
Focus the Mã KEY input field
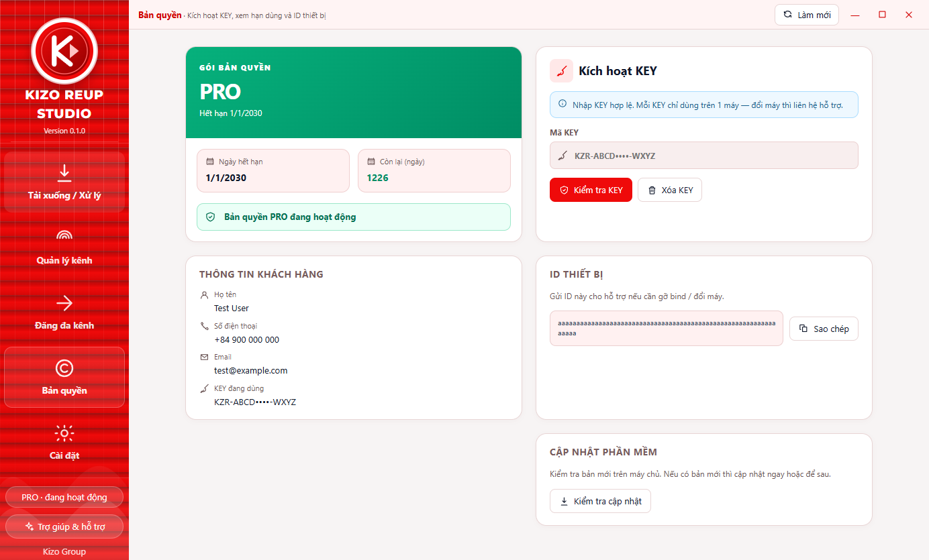click(x=704, y=156)
